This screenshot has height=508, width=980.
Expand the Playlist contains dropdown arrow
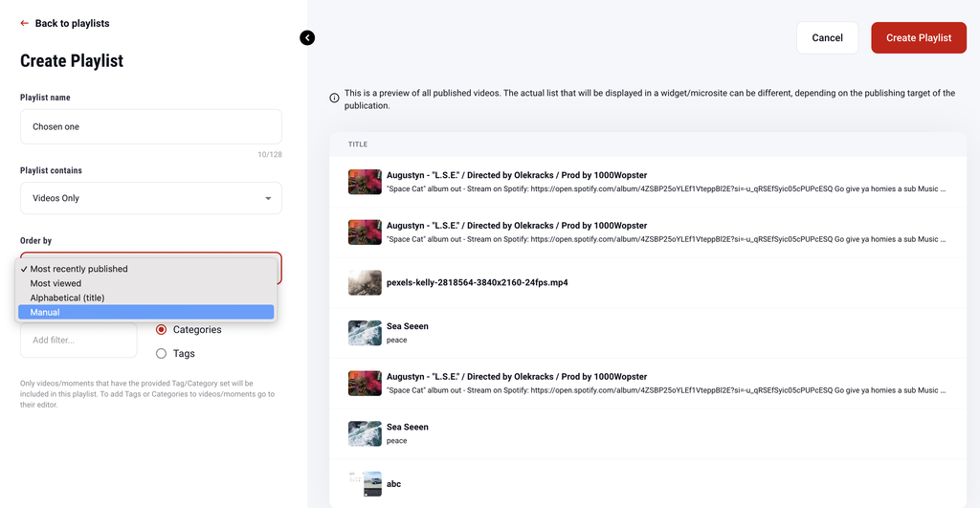tap(268, 199)
